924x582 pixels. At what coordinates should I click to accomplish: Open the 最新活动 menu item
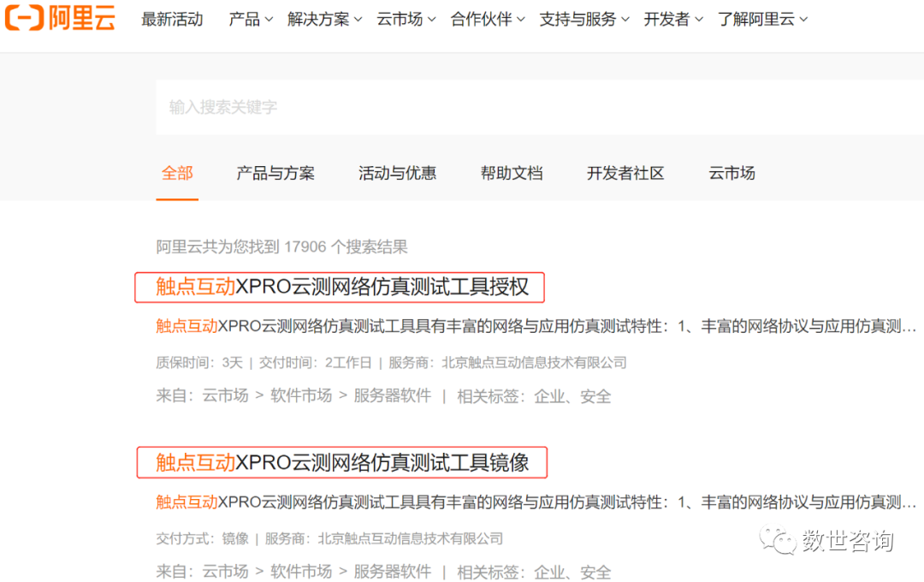172,20
